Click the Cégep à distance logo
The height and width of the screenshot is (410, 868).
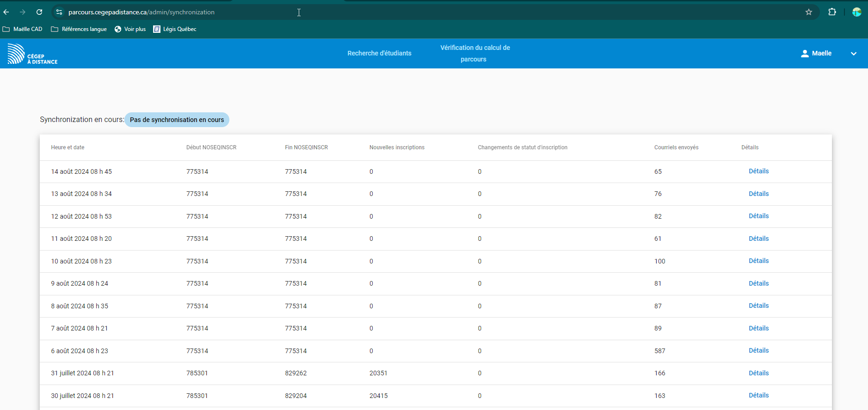(x=32, y=54)
